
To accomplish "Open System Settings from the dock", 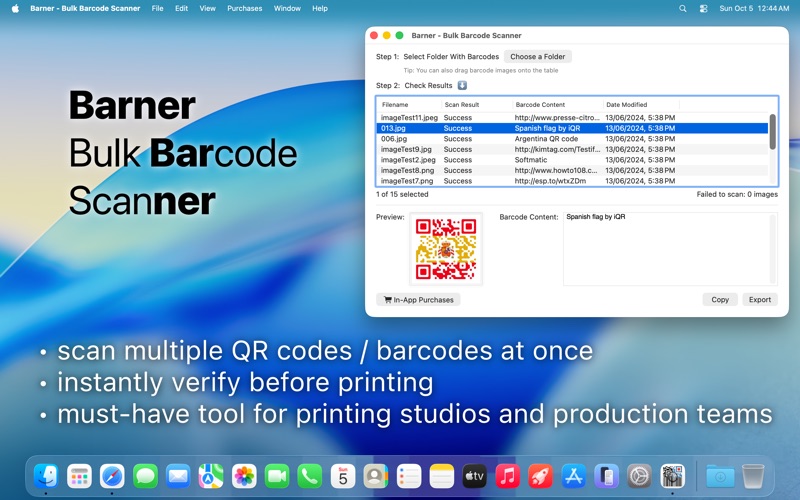I will 639,477.
